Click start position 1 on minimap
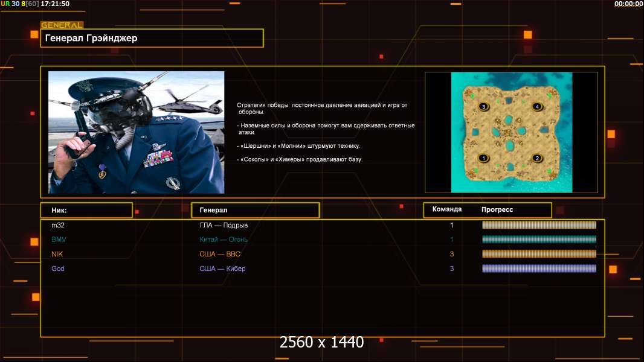This screenshot has width=644, height=362. 483,159
